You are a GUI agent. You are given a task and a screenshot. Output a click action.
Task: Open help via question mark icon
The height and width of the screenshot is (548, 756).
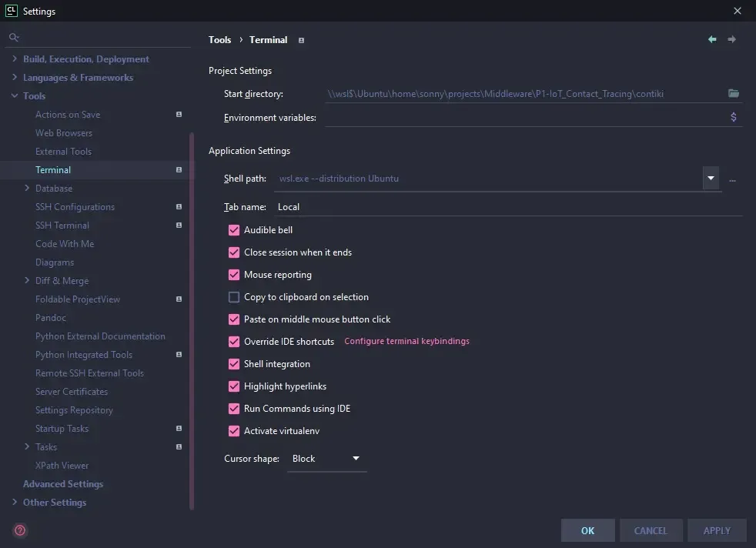tap(20, 530)
